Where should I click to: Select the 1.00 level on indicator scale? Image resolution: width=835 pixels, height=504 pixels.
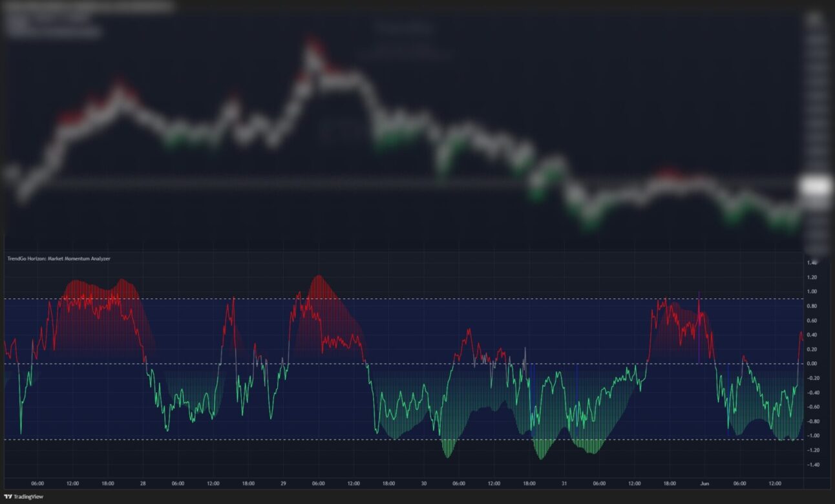[812, 291]
